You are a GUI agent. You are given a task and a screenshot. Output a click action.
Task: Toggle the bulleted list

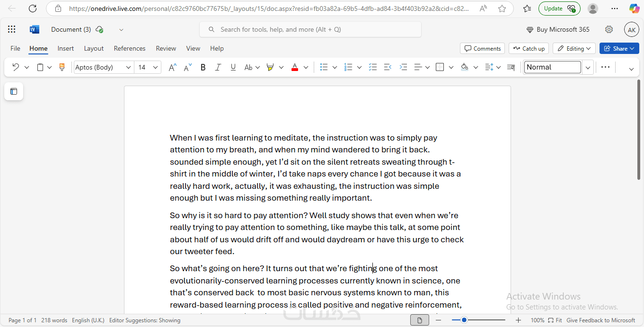click(324, 67)
